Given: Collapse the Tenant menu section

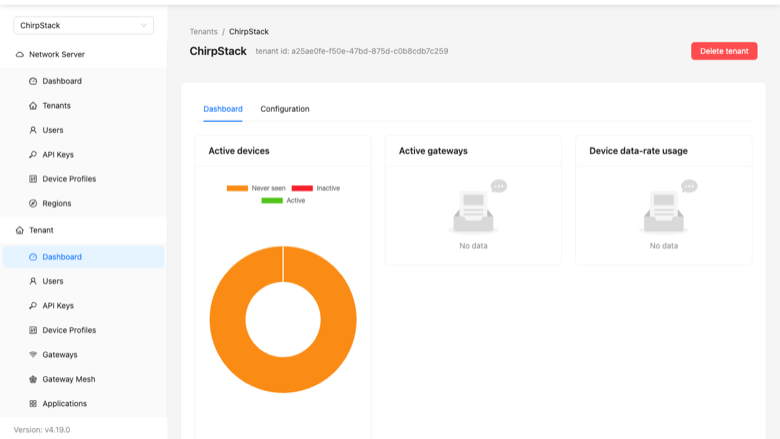Looking at the screenshot, I should click(x=84, y=230).
